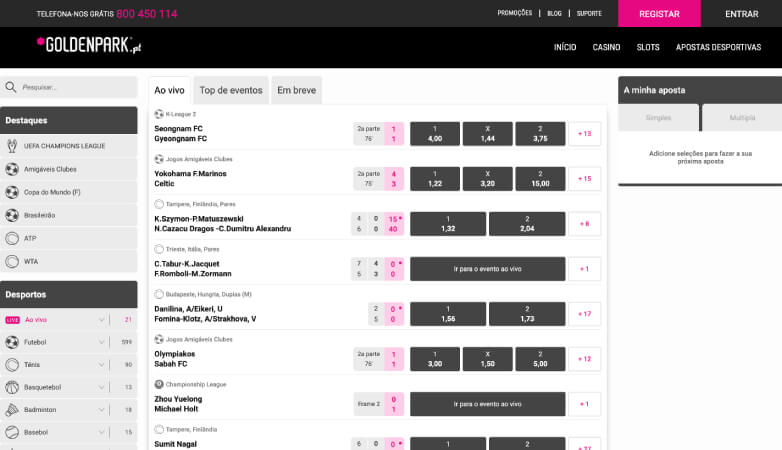782x450 pixels.
Task: Click the ATP tennis ball icon
Action: 12,238
